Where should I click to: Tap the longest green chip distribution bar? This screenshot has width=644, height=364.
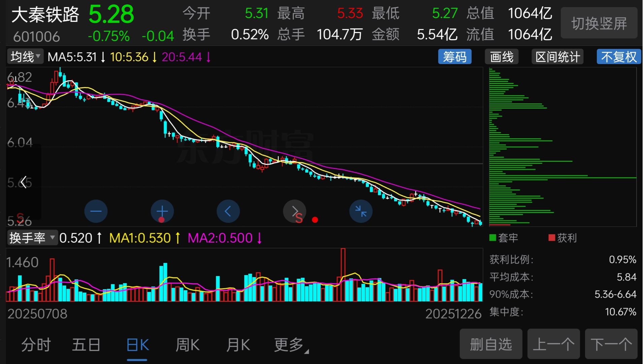pos(563,178)
